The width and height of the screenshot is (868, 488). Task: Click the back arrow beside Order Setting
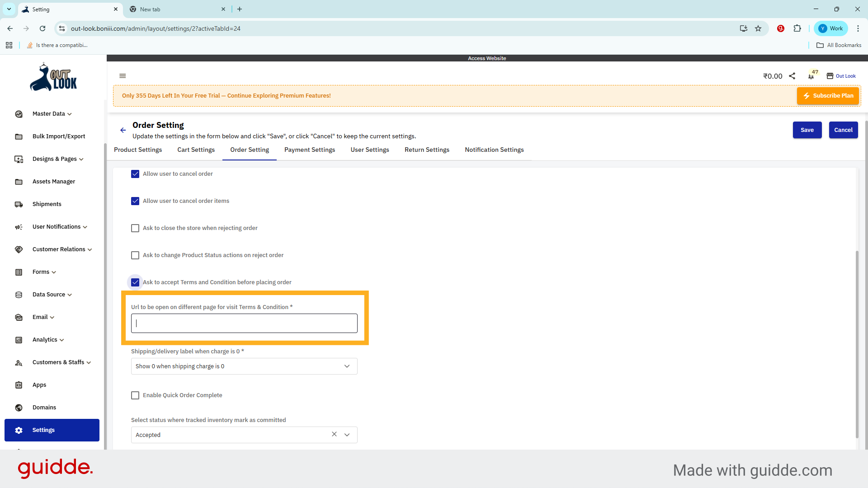[x=123, y=130]
